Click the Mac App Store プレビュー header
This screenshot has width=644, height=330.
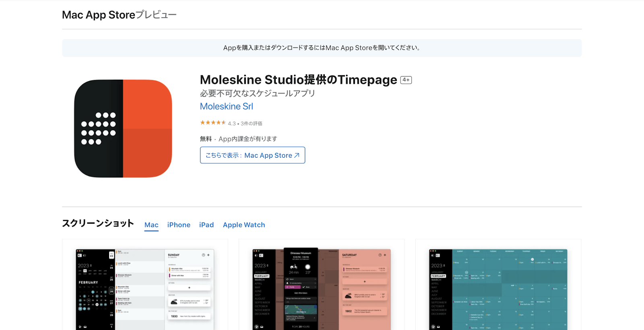(119, 15)
